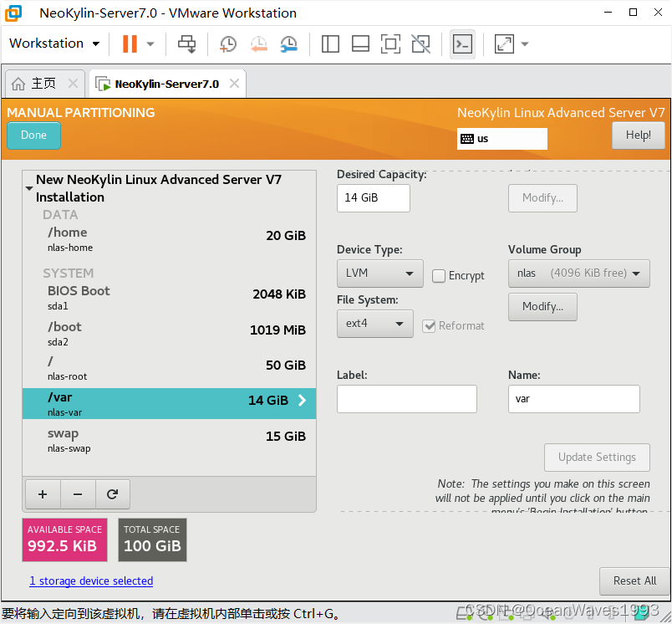Viewport: 672px width, 624px height.
Task: Revert to the previous snapshot
Action: point(259,43)
